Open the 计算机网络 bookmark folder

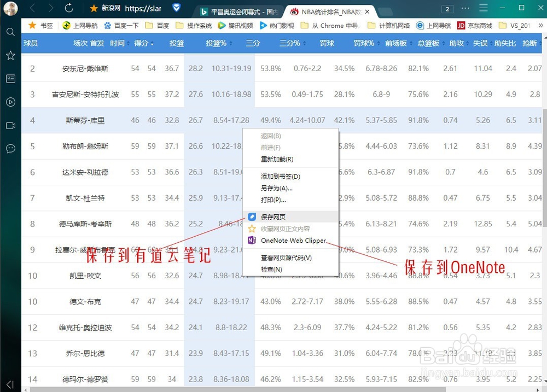(389, 26)
